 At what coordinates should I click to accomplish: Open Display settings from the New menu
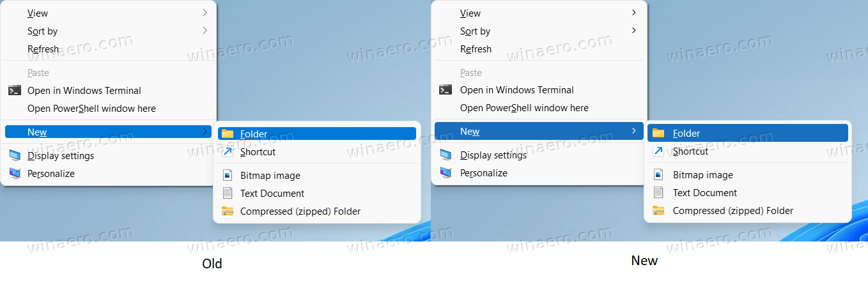493,155
